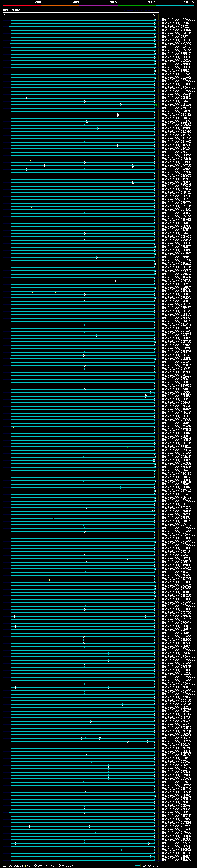
Task: Click the white query length bar
Action: click(81, 12)
